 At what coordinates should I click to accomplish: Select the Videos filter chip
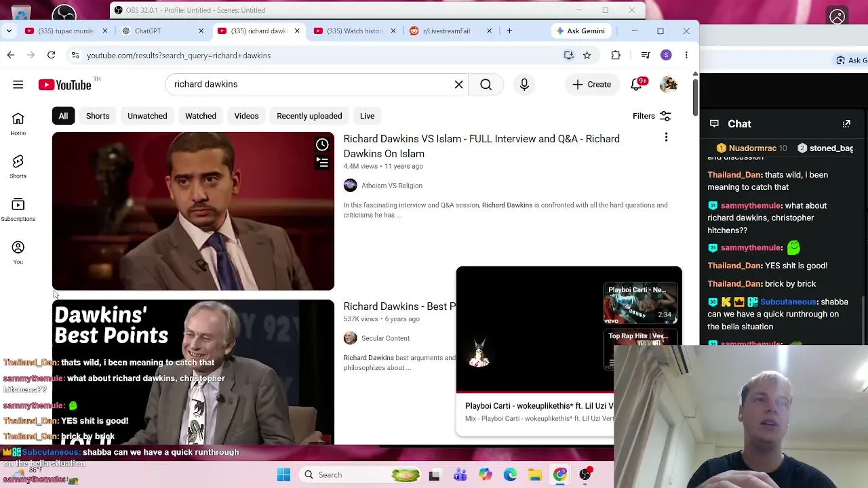click(246, 116)
